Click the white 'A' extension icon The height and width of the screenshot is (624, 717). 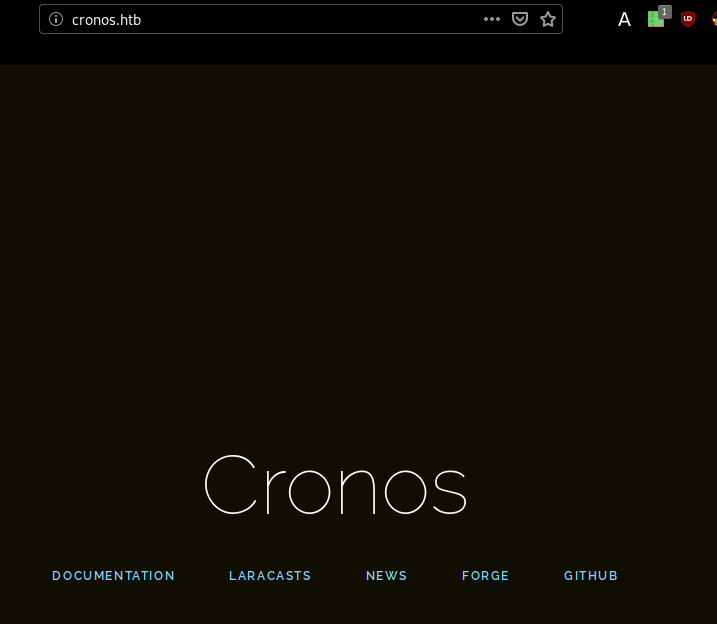pyautogui.click(x=624, y=19)
